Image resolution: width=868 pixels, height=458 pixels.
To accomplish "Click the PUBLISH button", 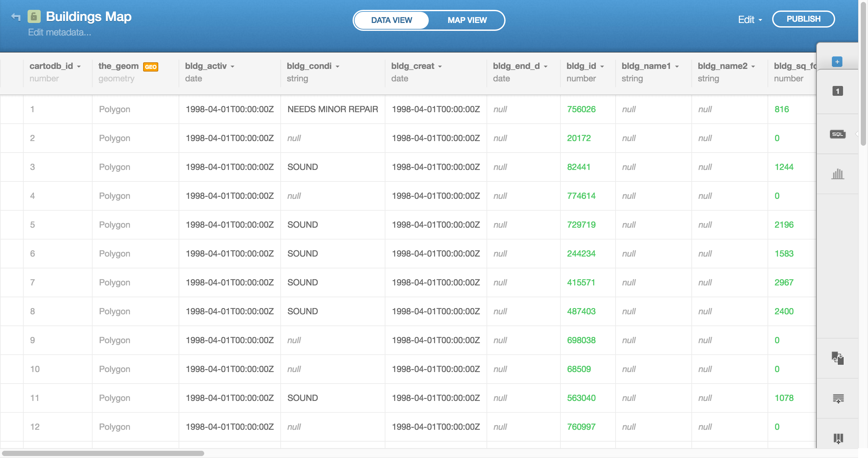I will pos(803,19).
